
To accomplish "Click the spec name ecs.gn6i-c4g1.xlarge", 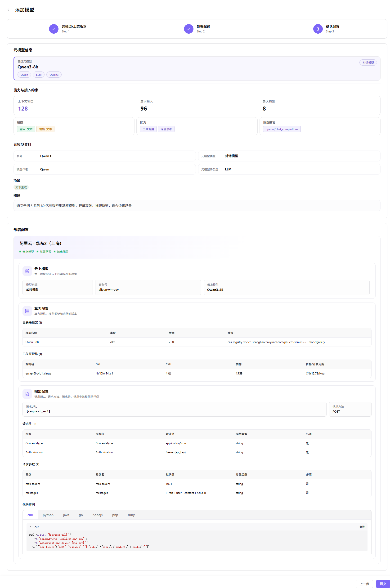I will click(x=38, y=374).
